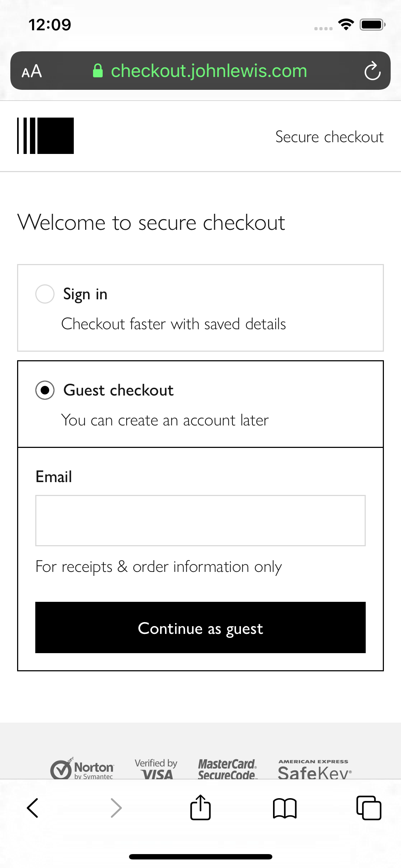This screenshot has width=401, height=868.
Task: Tap the John Lewis logo
Action: pyautogui.click(x=45, y=136)
